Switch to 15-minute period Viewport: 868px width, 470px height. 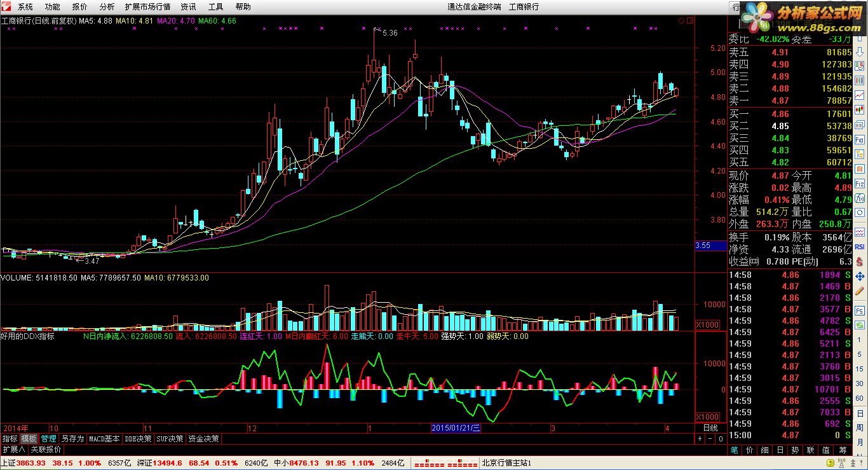click(x=859, y=368)
